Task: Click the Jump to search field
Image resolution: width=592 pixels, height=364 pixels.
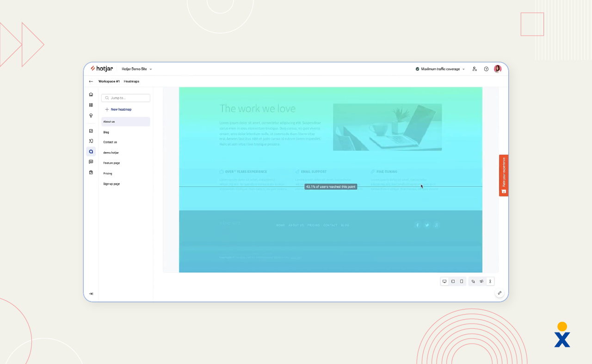Action: 126,98
